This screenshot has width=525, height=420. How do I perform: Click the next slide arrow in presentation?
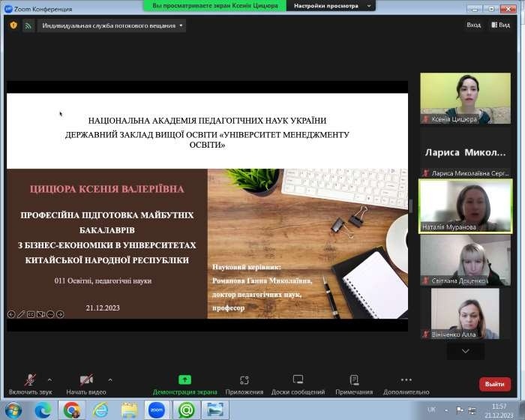60,314
